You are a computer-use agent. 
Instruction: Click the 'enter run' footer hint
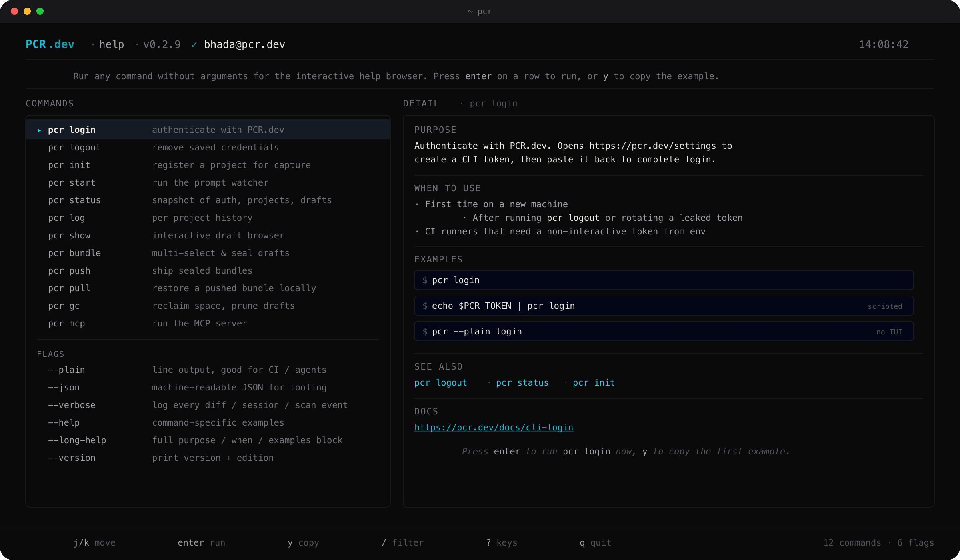pyautogui.click(x=202, y=542)
